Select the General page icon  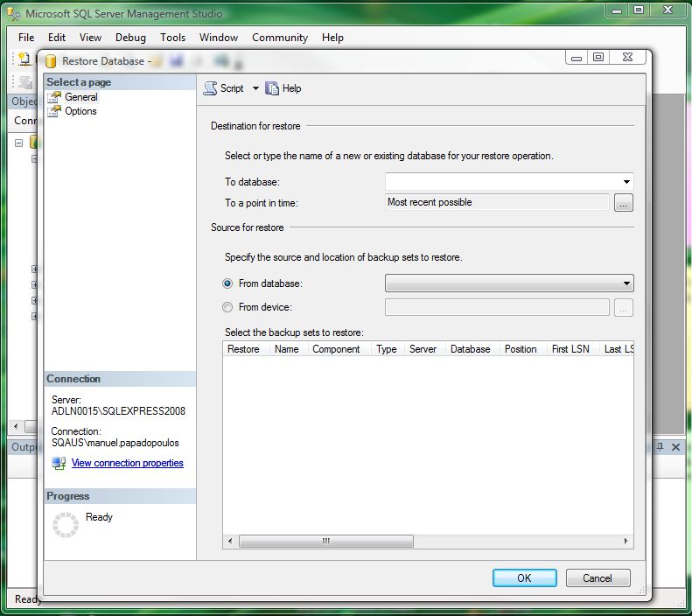pos(56,97)
